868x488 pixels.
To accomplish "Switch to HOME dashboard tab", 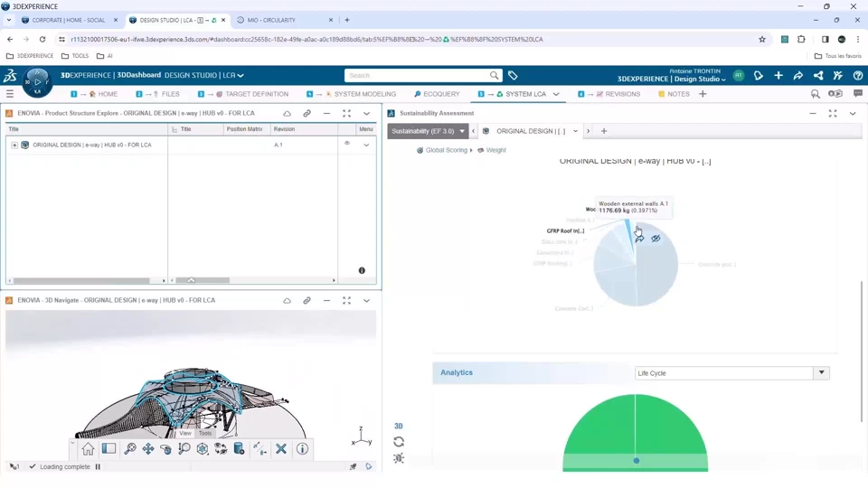I will click(94, 94).
